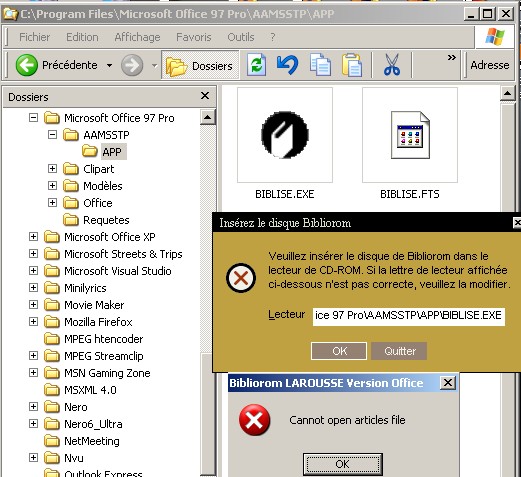Open the Edition menu

click(82, 37)
